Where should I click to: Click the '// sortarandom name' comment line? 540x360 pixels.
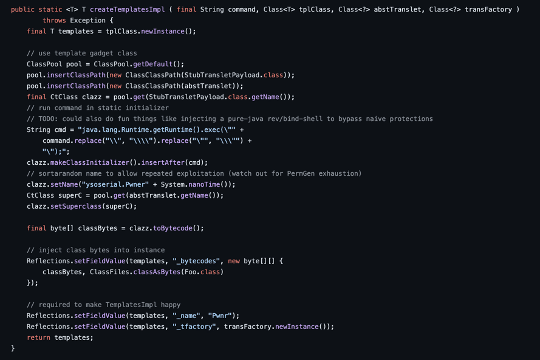point(194,174)
